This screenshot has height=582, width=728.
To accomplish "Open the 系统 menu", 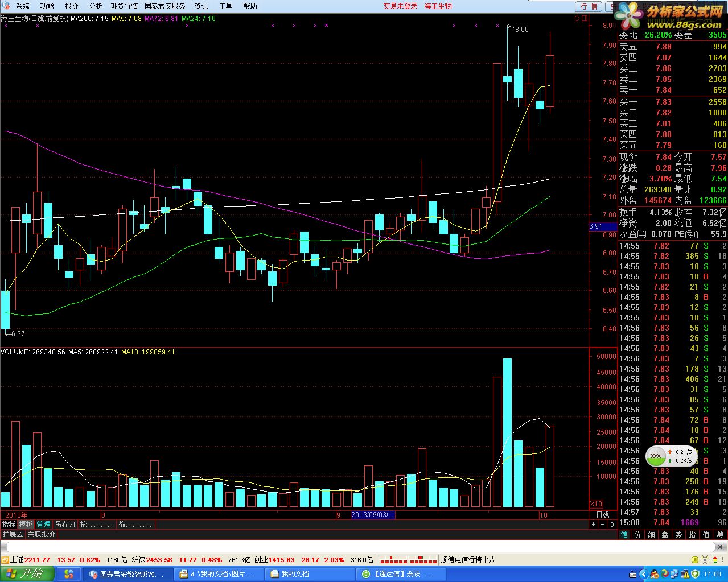I will [x=22, y=6].
